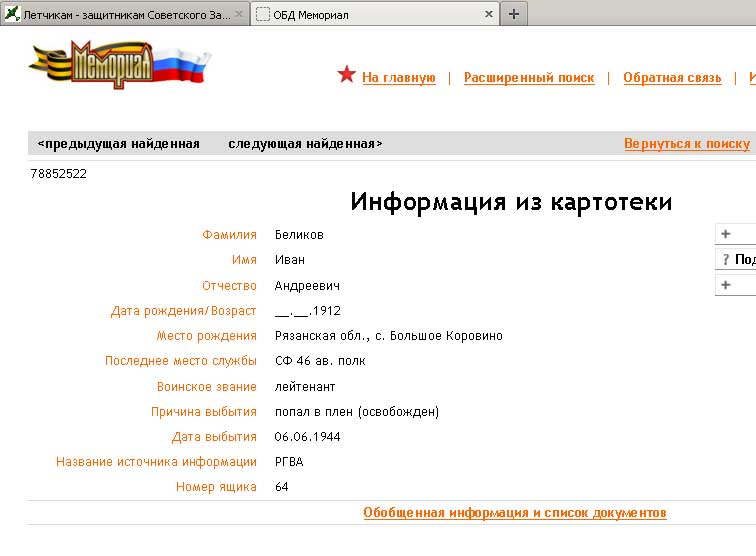Open a new browser tab with plus button
This screenshot has width=756, height=556.
coord(514,14)
